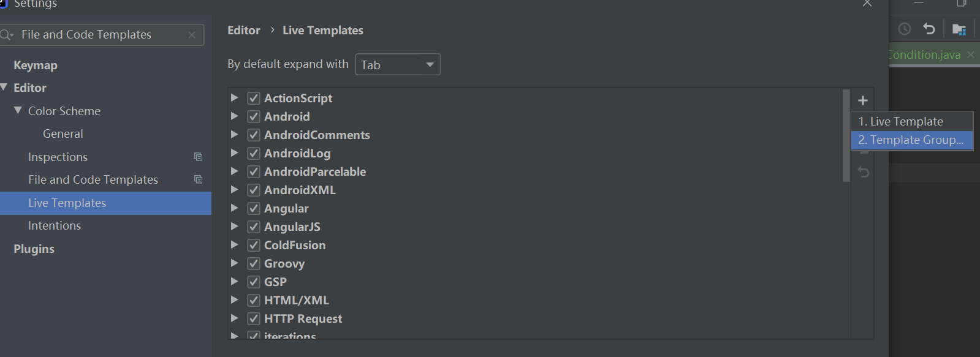
Task: Click the template list vertical scrollbar
Action: [846, 136]
